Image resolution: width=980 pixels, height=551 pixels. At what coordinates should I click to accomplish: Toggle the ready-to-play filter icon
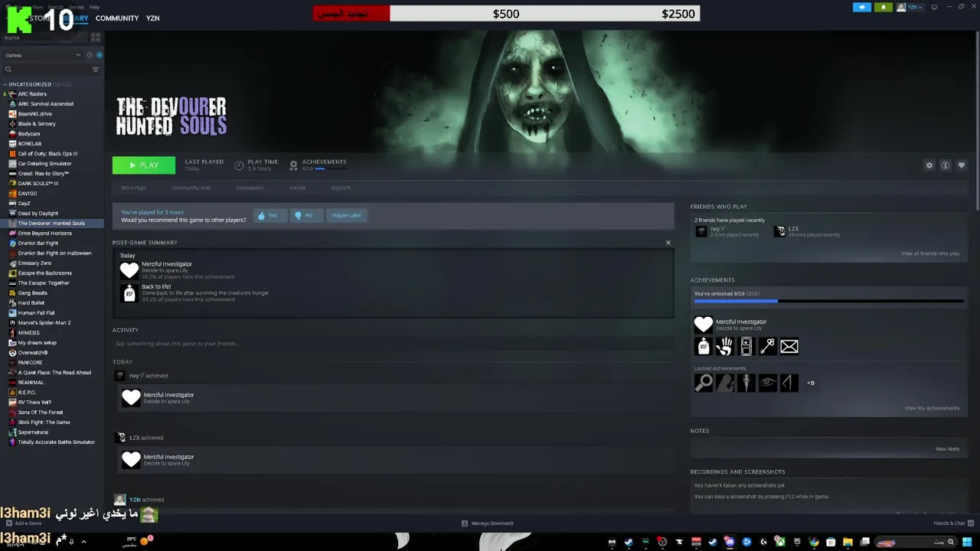[100, 55]
